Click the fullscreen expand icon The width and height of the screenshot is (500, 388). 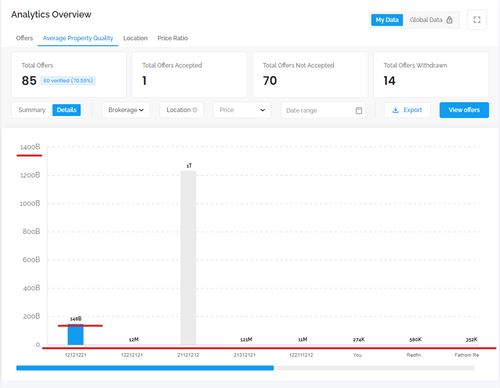pos(477,20)
